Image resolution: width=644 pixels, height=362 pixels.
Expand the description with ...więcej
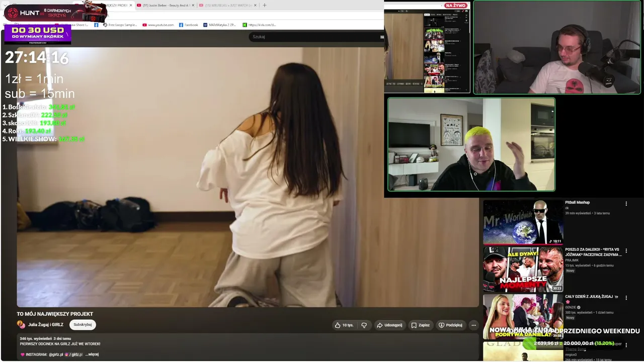(x=92, y=354)
